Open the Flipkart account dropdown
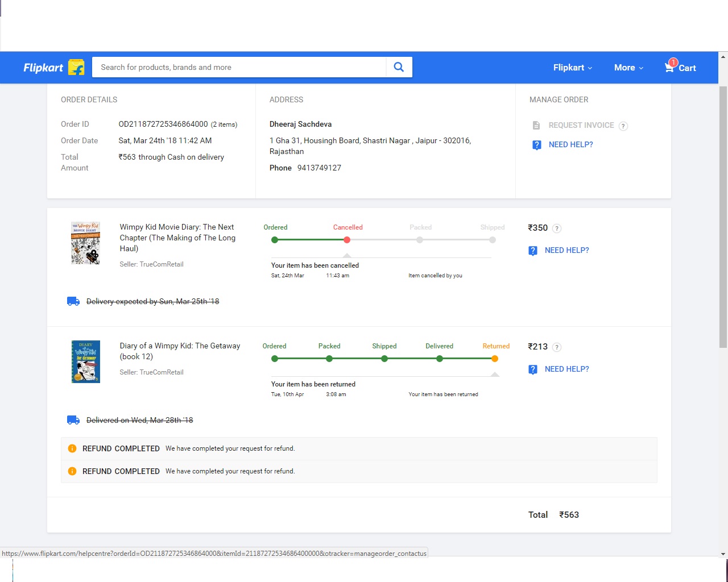Image resolution: width=728 pixels, height=582 pixels. [x=573, y=68]
